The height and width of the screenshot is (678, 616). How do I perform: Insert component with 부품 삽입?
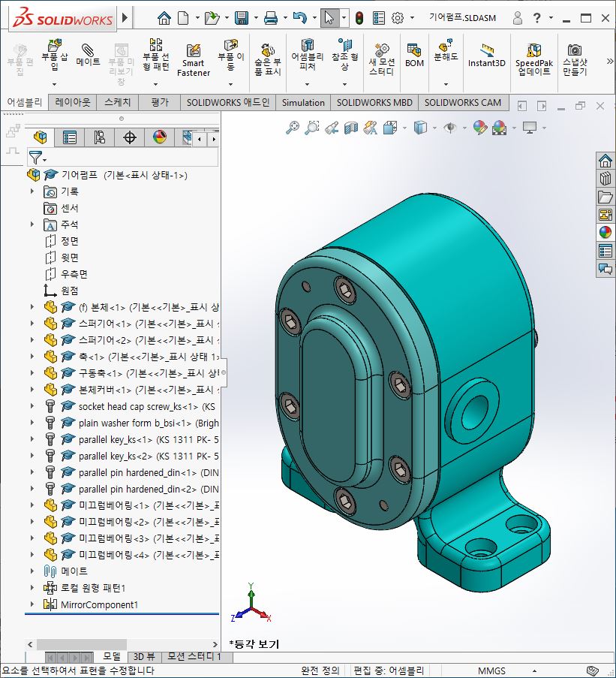(x=55, y=55)
